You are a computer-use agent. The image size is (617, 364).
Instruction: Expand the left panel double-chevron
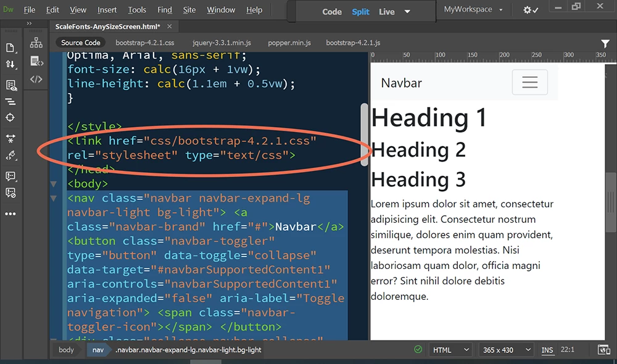[29, 23]
